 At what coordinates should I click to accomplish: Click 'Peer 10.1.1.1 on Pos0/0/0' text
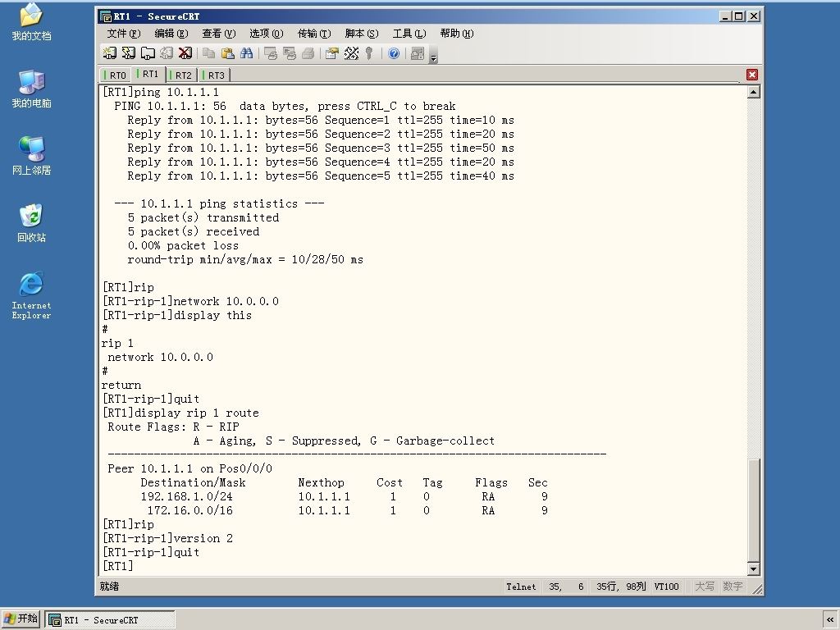tap(189, 468)
